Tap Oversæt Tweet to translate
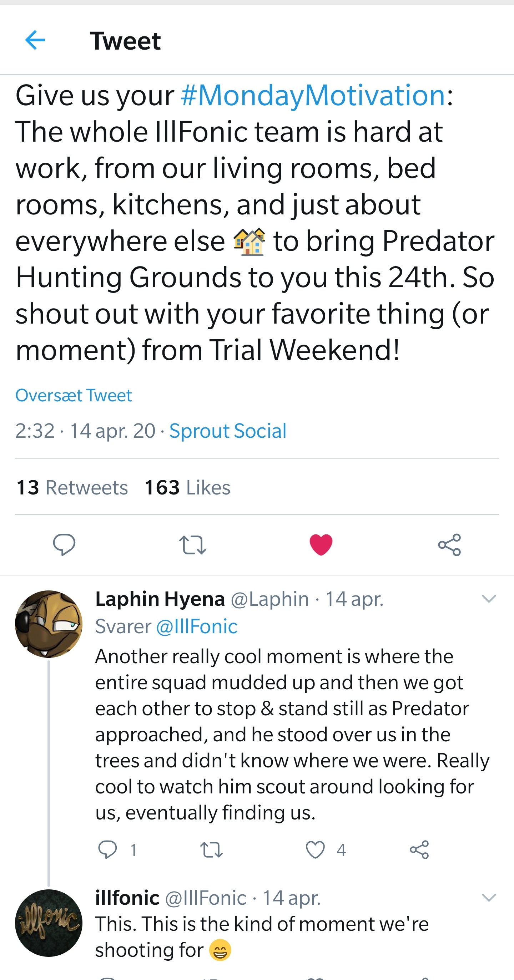 pos(74,395)
